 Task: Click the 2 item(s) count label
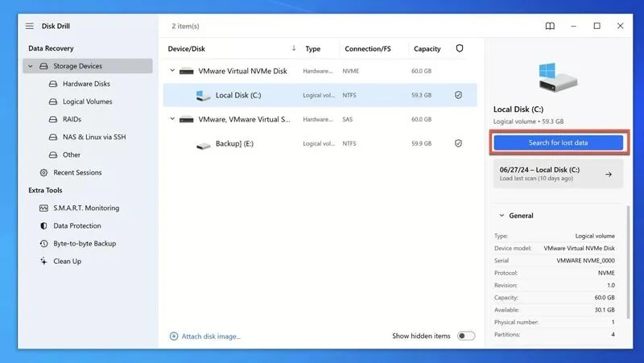(186, 26)
